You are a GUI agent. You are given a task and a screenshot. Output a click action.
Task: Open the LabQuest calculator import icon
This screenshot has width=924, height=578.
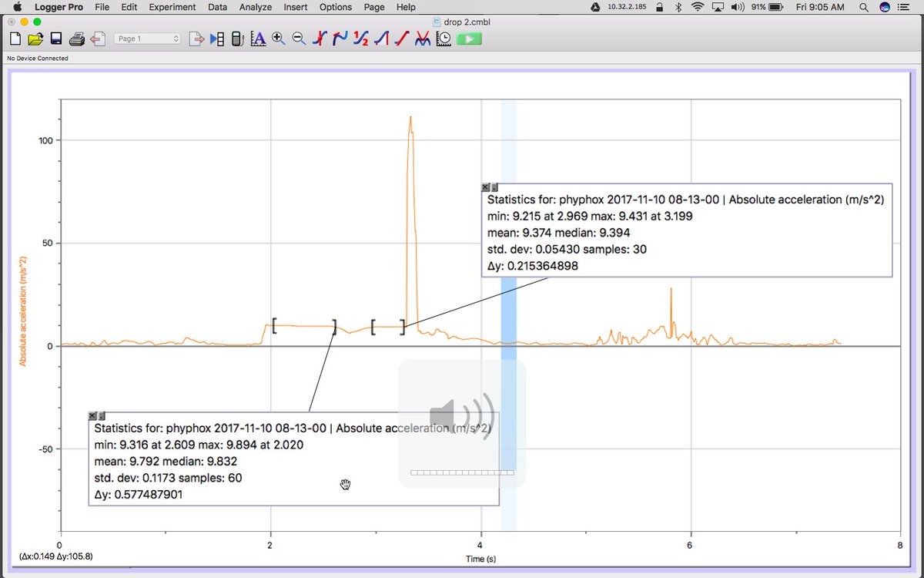(x=237, y=39)
